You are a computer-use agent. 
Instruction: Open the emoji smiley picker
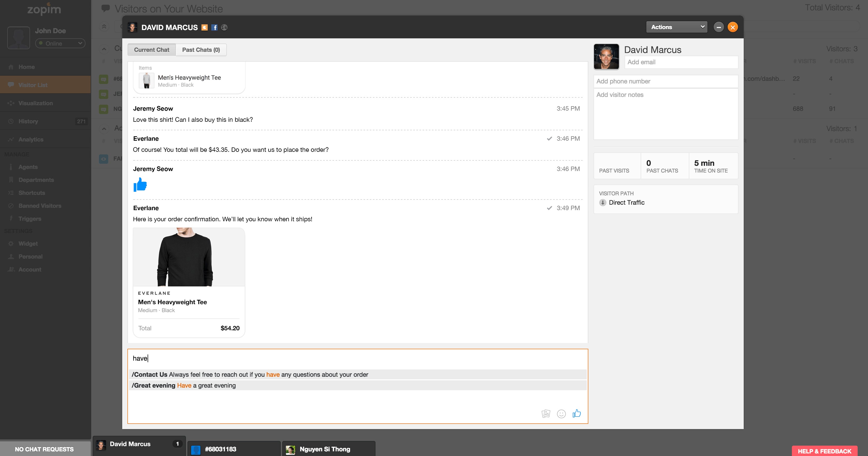561,414
